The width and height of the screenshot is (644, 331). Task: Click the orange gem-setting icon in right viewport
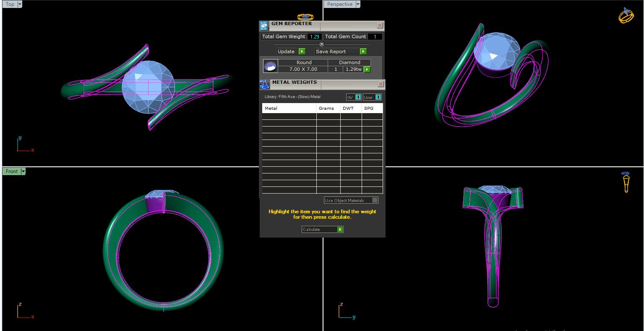pyautogui.click(x=626, y=182)
